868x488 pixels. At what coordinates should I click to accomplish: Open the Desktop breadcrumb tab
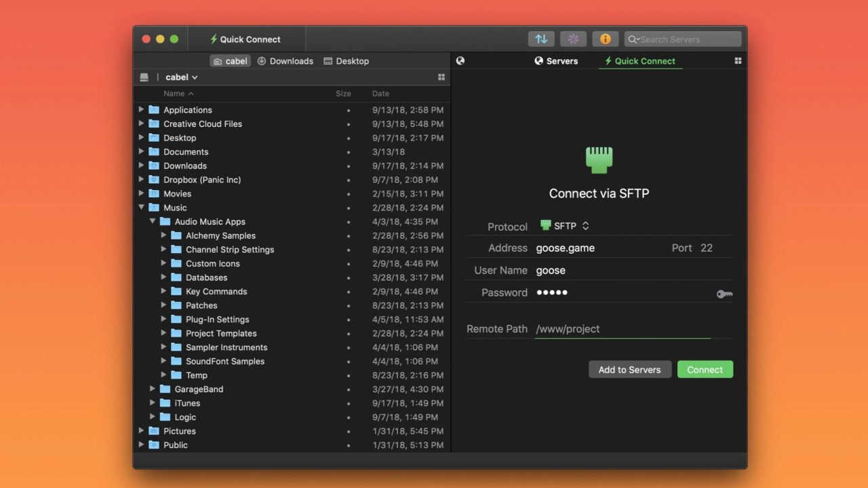coord(346,61)
